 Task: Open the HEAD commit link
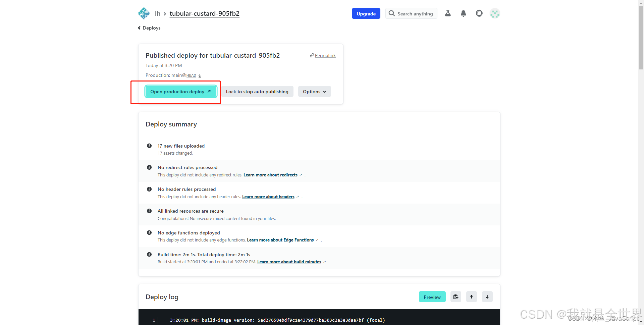(x=191, y=76)
